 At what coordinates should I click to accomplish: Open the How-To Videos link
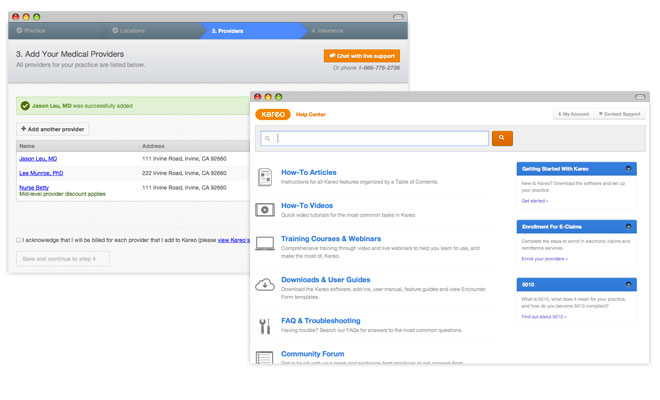[307, 205]
